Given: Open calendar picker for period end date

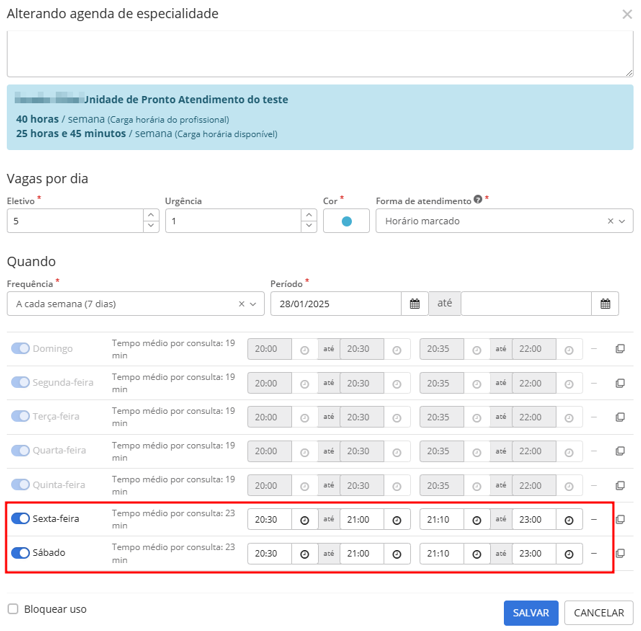Looking at the screenshot, I should point(605,304).
